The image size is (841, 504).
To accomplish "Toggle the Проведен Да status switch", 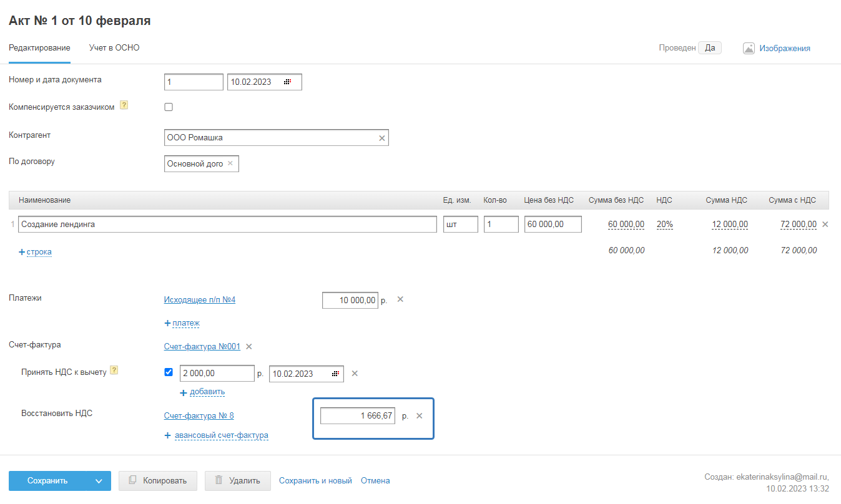I will point(710,48).
